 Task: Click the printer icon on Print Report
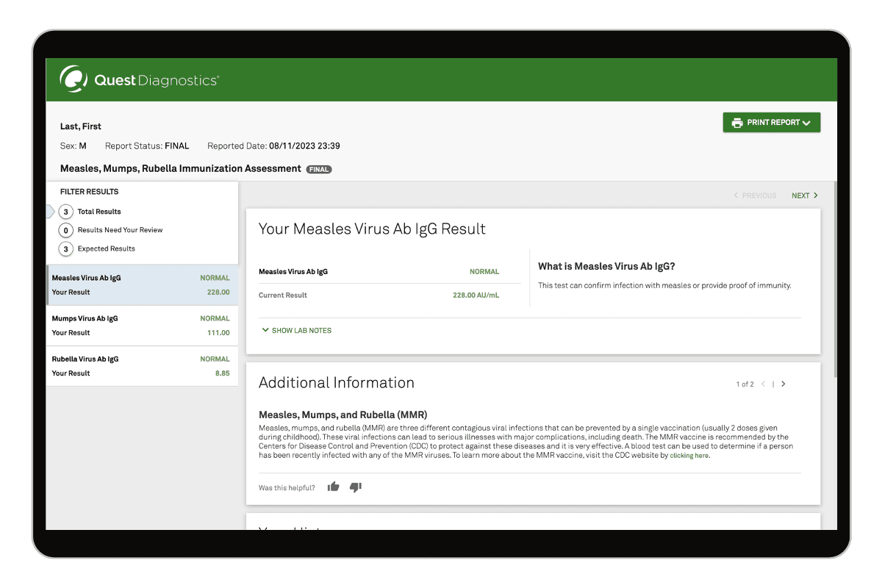click(736, 123)
